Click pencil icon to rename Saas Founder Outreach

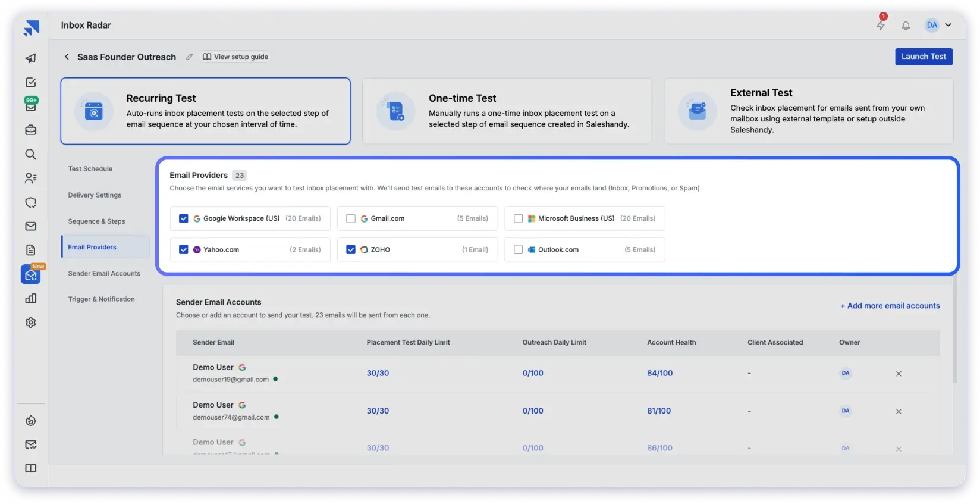point(189,57)
